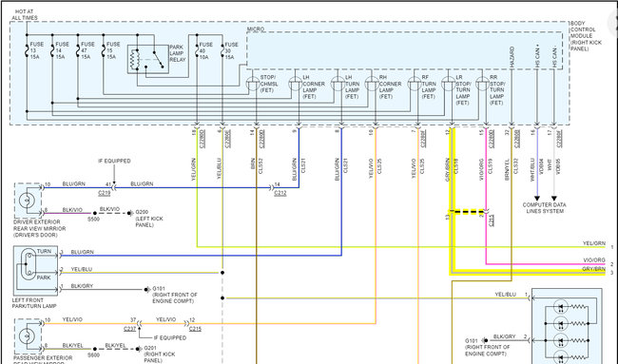
Task: Select the Fuse 40 10A symbol
Action: point(197,50)
